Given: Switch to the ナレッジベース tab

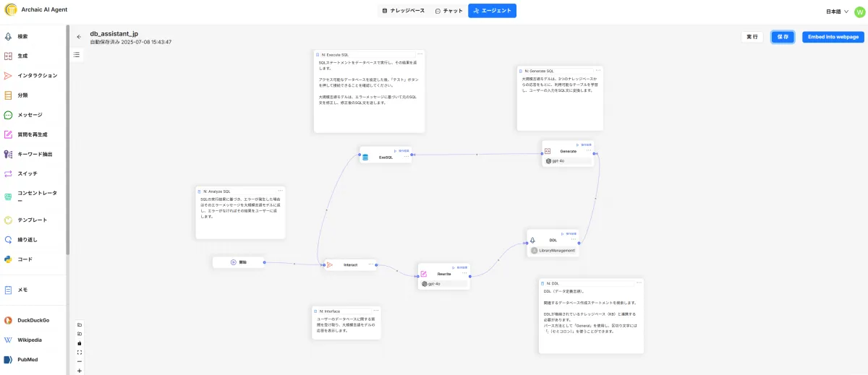Looking at the screenshot, I should click(x=404, y=11).
